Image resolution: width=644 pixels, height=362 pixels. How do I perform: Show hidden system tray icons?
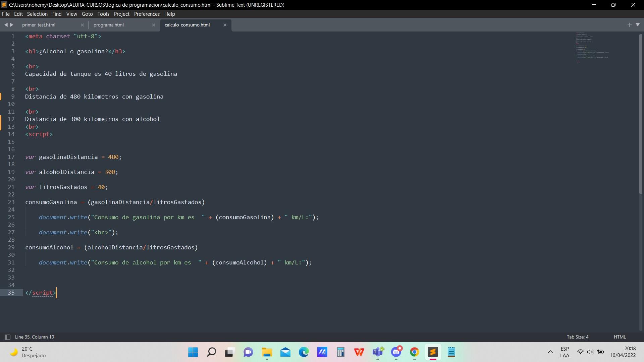[x=550, y=352]
